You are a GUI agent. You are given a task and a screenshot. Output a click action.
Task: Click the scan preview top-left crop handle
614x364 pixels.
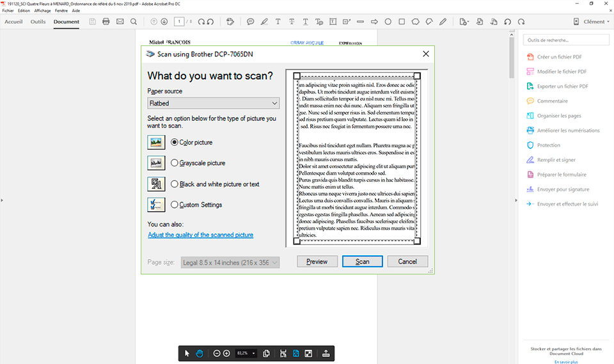tap(297, 75)
